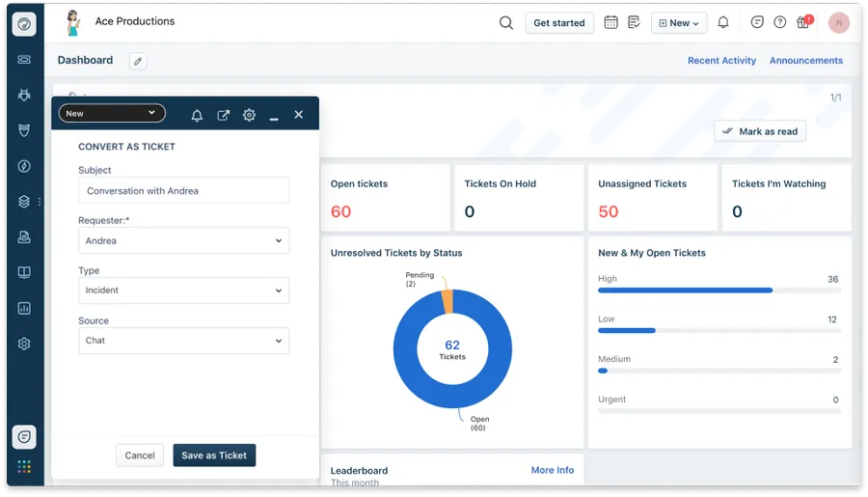Open the tickets icon in sidebar
868x497 pixels.
click(24, 59)
